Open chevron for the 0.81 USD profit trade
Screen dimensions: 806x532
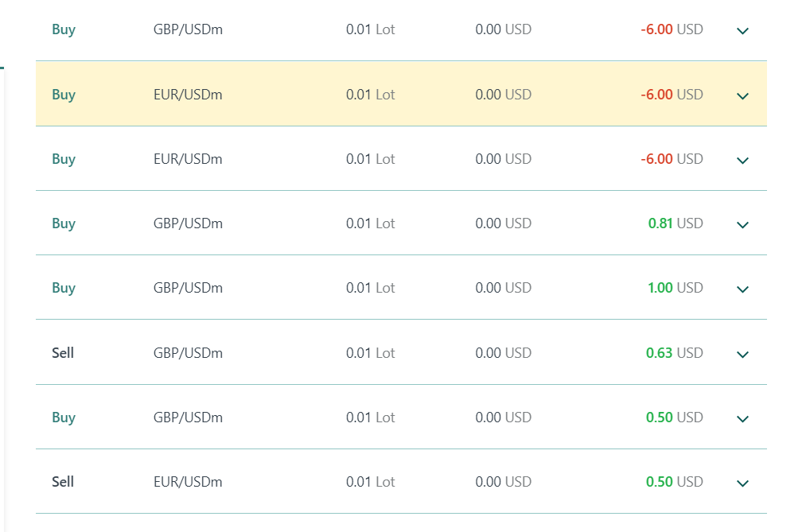coord(743,224)
